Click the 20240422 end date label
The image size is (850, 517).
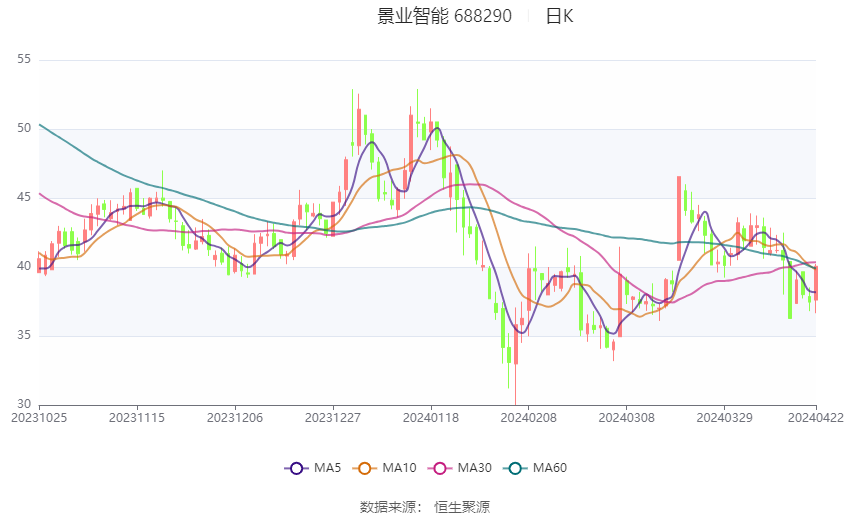815,417
